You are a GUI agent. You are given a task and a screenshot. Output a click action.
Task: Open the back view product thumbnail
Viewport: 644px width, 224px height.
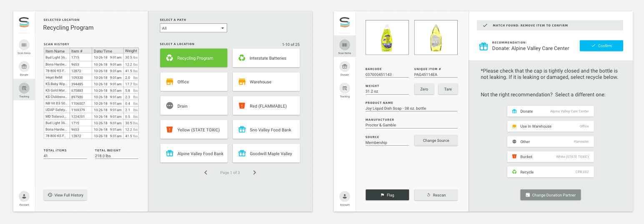pos(436,38)
